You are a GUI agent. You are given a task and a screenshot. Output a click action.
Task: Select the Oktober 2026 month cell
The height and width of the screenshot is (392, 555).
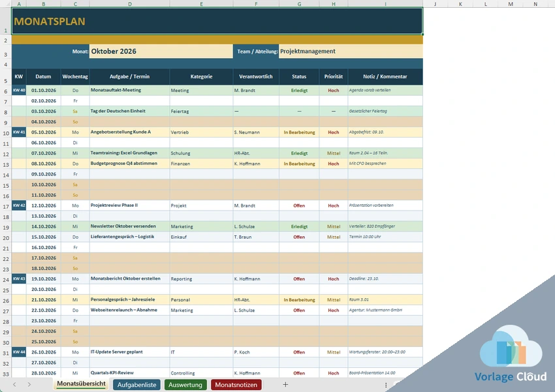click(x=161, y=52)
